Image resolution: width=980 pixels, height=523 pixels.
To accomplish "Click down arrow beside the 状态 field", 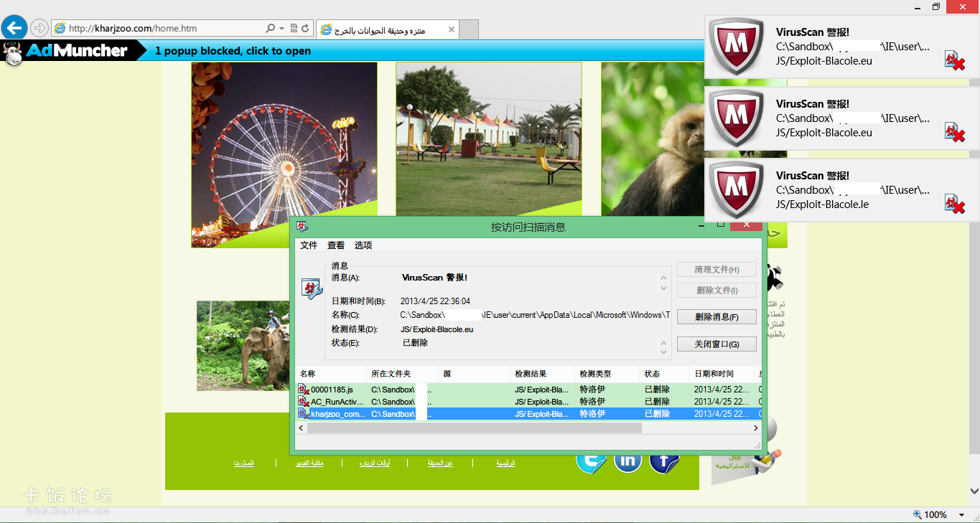I will pos(663,353).
